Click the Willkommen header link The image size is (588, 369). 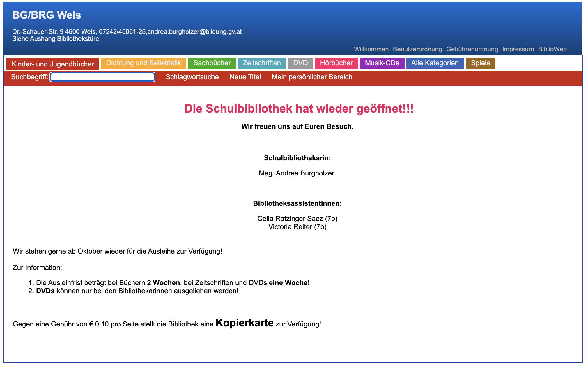pos(371,49)
